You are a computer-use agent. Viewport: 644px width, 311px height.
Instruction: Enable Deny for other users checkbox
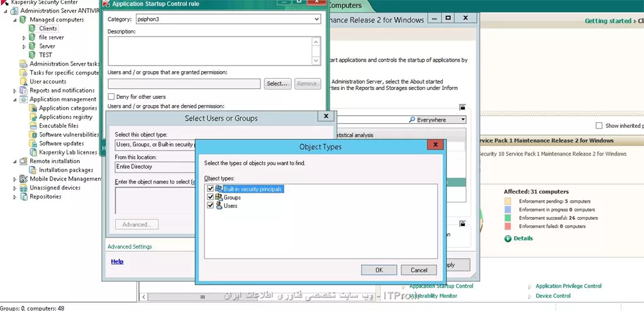click(111, 97)
